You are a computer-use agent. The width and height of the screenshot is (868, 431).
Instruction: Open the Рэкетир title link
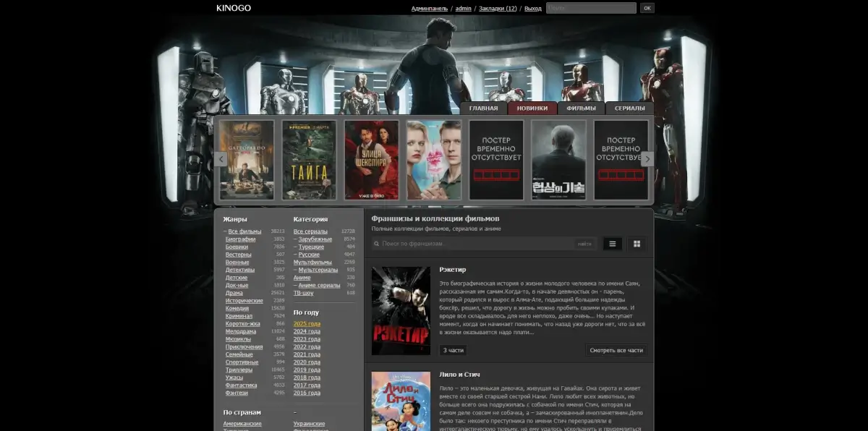[x=453, y=270]
